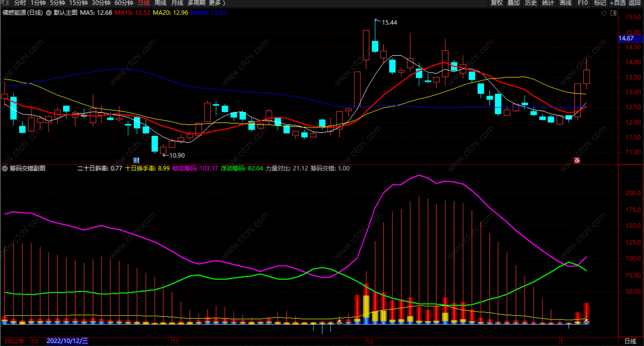Add stock via +自选 button

pyautogui.click(x=618, y=3)
